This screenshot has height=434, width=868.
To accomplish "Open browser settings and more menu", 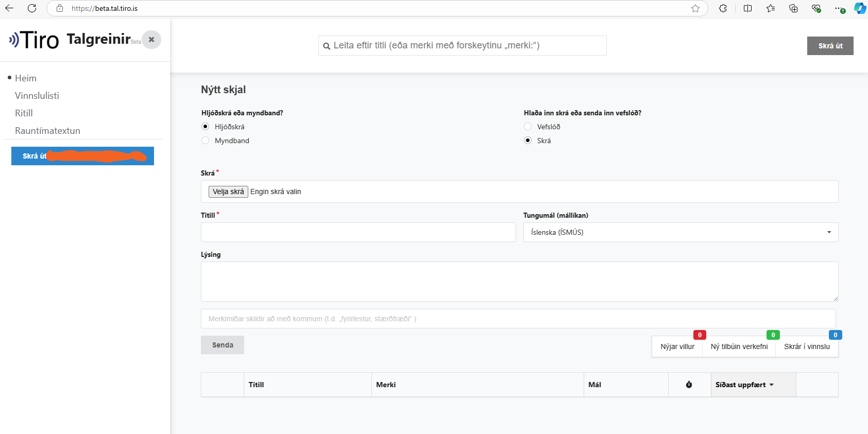I will tap(839, 8).
